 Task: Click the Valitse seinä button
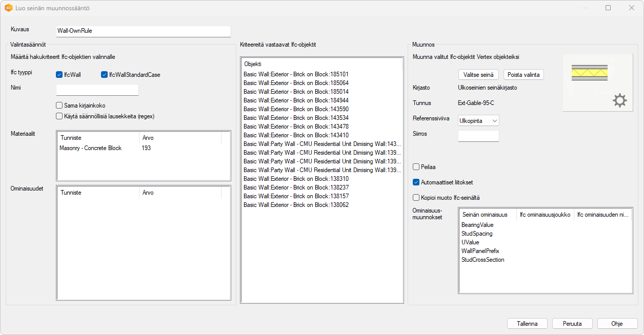pyautogui.click(x=478, y=75)
